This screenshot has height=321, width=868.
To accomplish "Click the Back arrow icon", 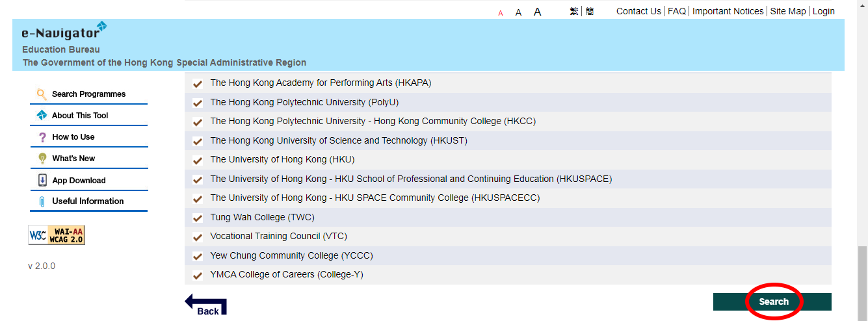I will click(x=205, y=304).
